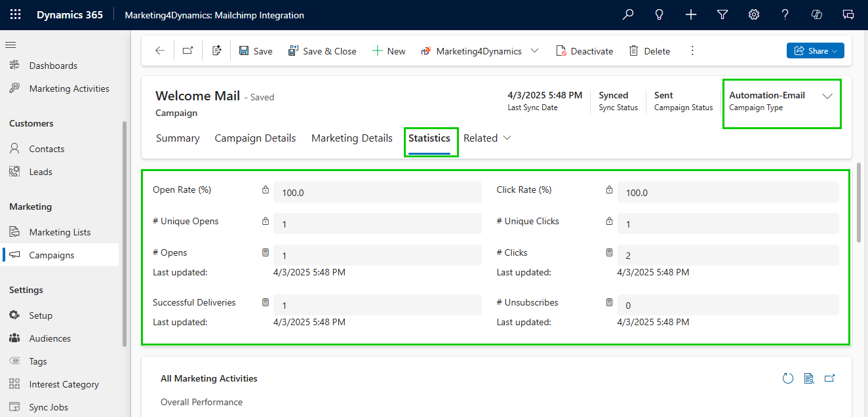Click lock icon beside Open Rate (%)
The width and height of the screenshot is (868, 417).
pyautogui.click(x=266, y=189)
